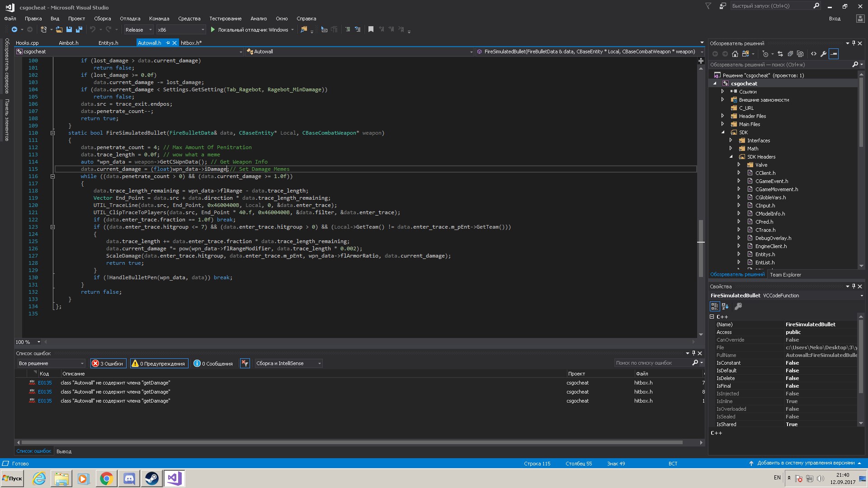
Task: Click Home icon in Solution Explorer
Action: 735,54
